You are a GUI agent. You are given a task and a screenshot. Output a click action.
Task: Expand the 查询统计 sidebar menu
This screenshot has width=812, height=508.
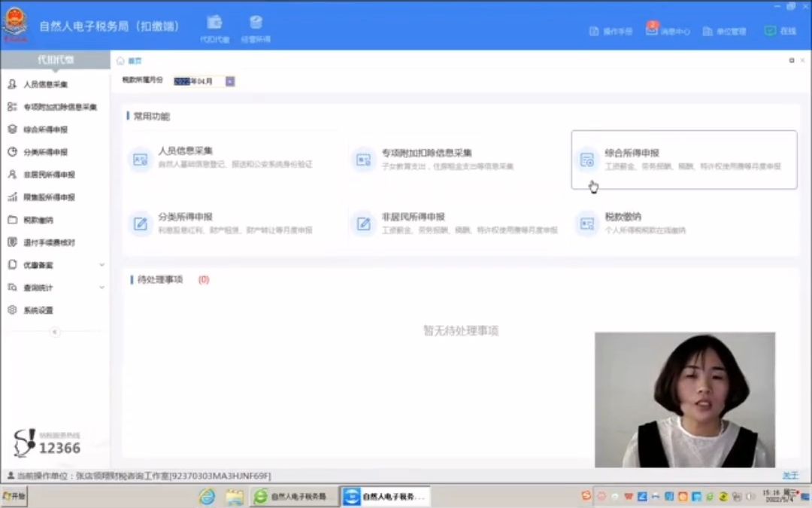pyautogui.click(x=43, y=287)
